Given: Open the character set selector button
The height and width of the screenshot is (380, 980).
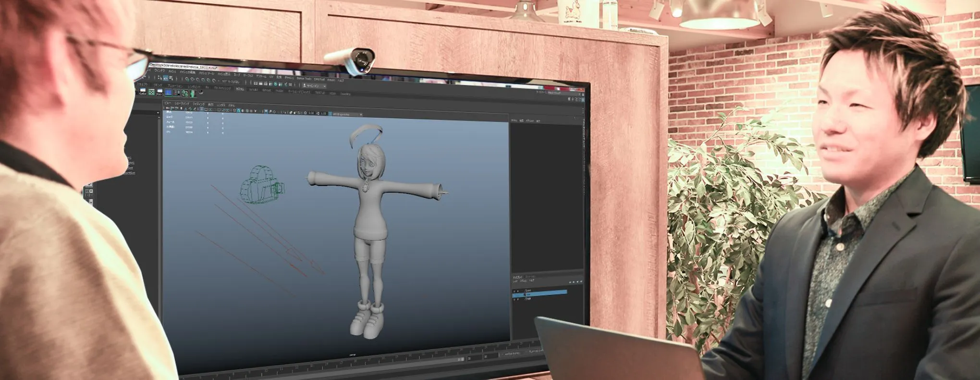Looking at the screenshot, I should pyautogui.click(x=512, y=354).
